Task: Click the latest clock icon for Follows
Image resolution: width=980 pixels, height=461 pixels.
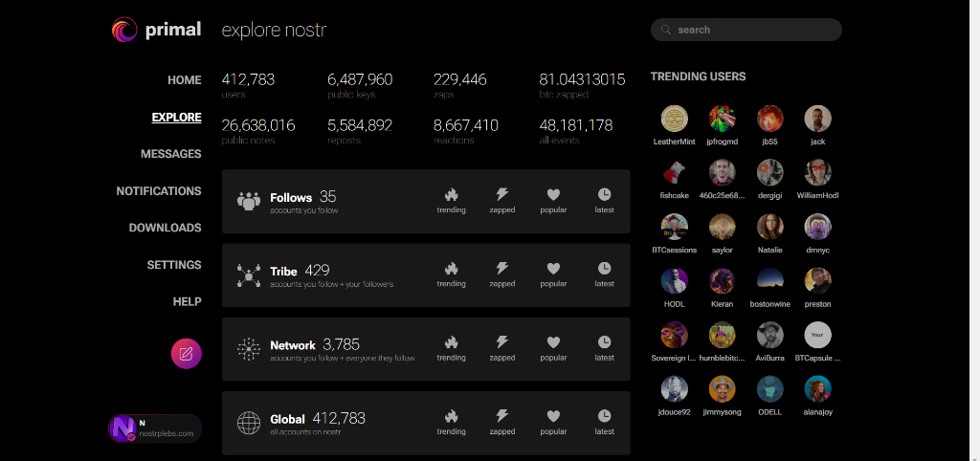Action: click(x=604, y=195)
